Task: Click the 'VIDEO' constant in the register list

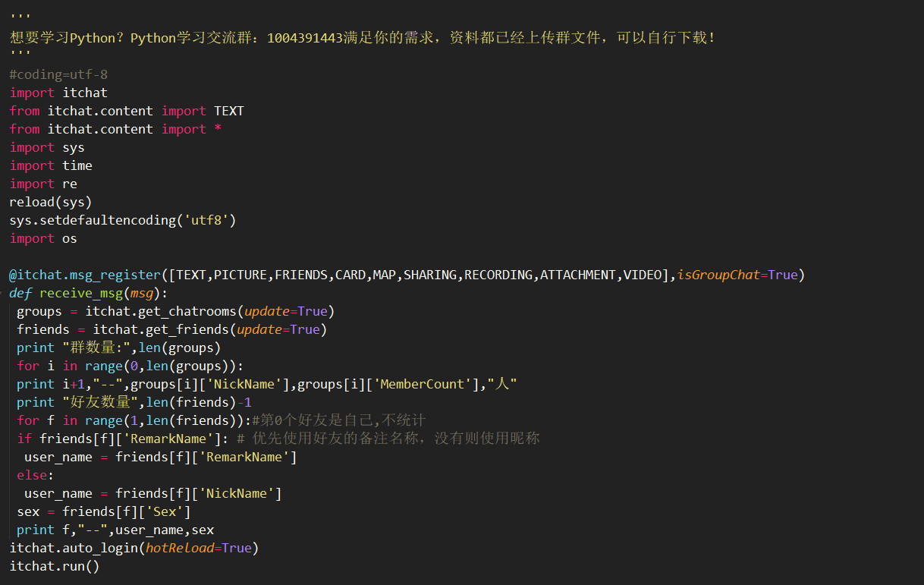Action: click(x=643, y=275)
